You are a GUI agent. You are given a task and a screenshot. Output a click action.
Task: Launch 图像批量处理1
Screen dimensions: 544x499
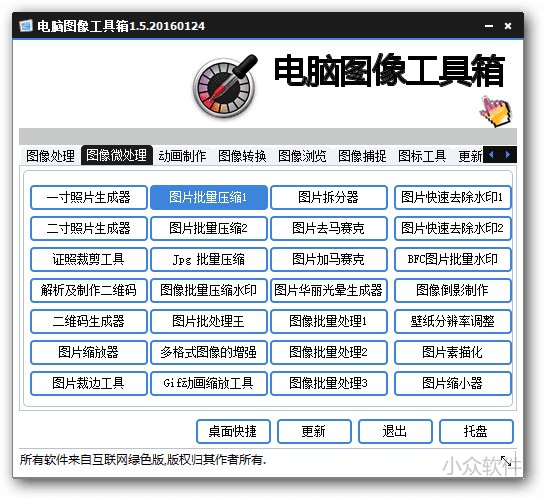click(329, 321)
